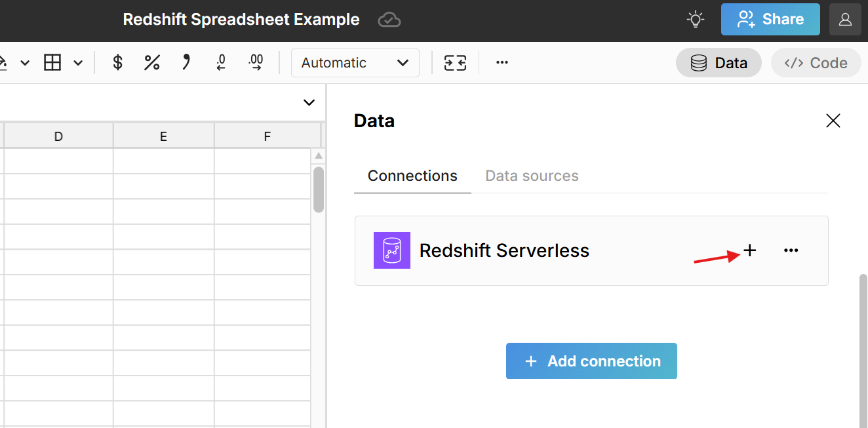Screen dimensions: 868x428
Task: Click the swap values toolbar icon
Action: click(x=455, y=62)
